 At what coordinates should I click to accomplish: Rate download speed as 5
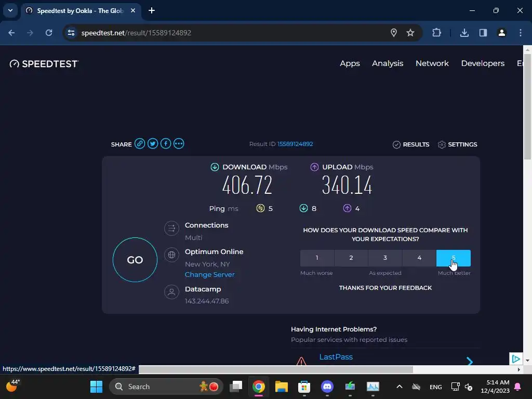[453, 258]
